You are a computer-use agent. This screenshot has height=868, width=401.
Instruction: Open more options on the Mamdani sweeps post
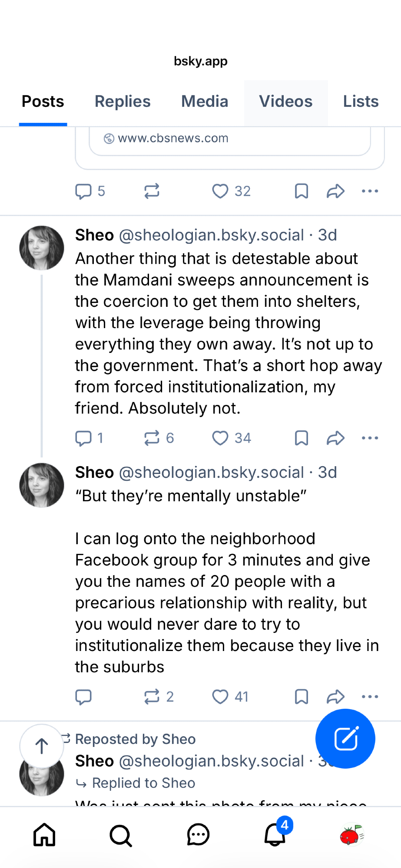(x=370, y=438)
